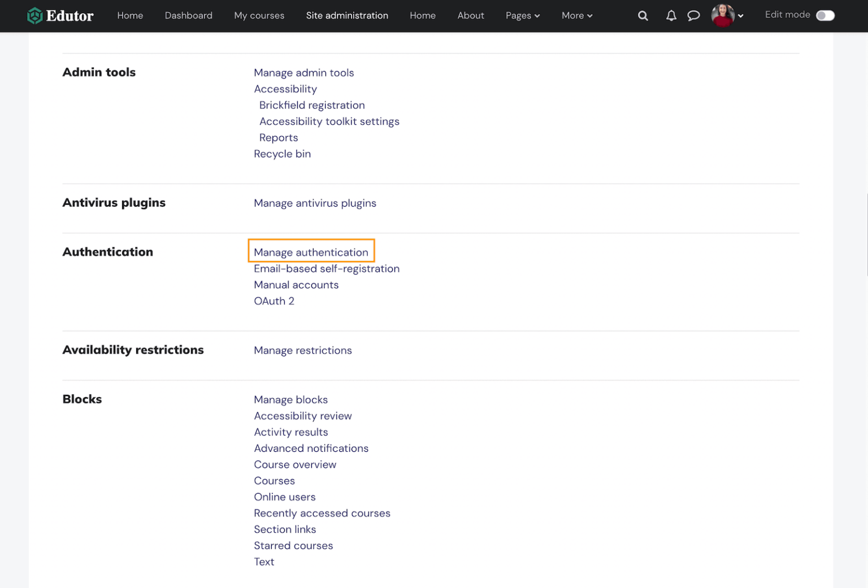The width and height of the screenshot is (868, 588).
Task: Switch to the Dashboard menu item
Action: click(x=188, y=15)
